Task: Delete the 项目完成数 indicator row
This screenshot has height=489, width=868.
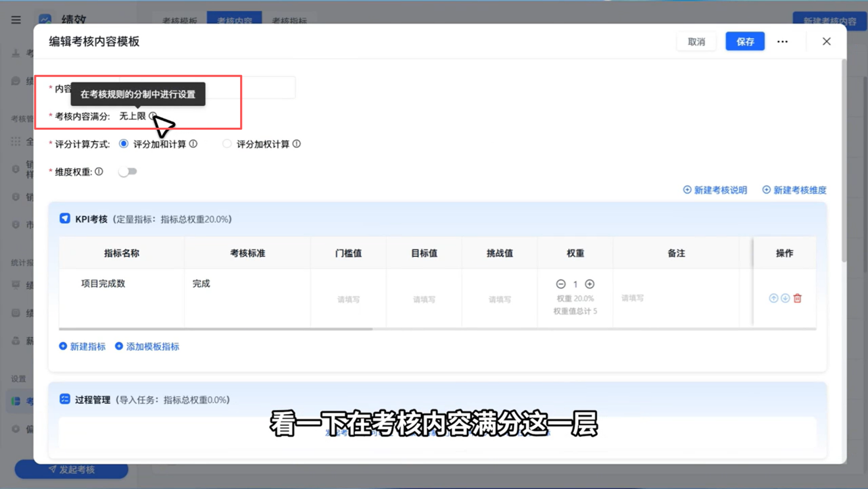Action: (798, 298)
